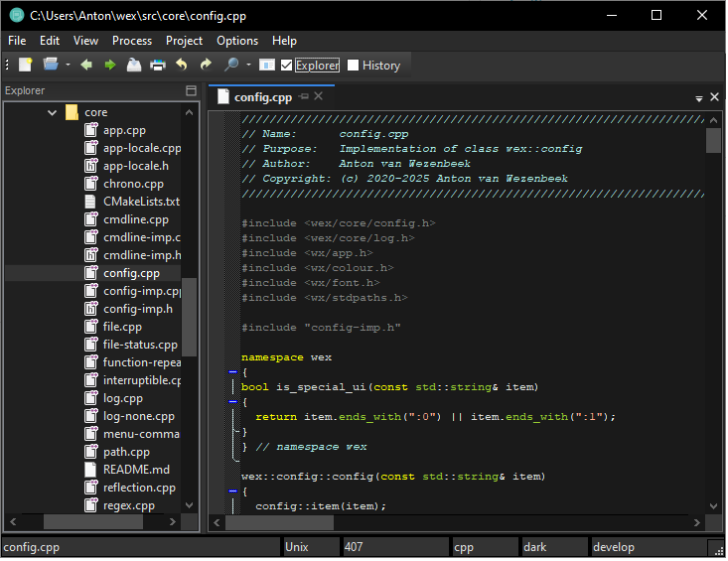This screenshot has width=728, height=561.
Task: Open the tab list dropdown arrow
Action: (699, 98)
